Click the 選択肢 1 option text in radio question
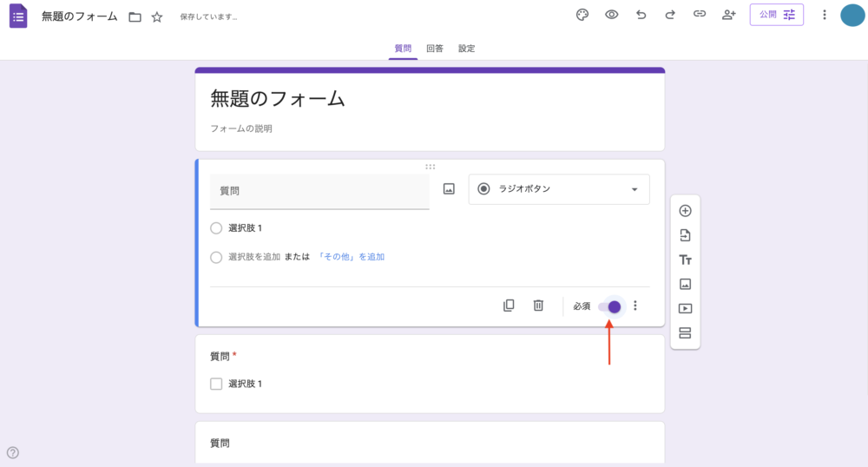The width and height of the screenshot is (868, 467). [246, 228]
